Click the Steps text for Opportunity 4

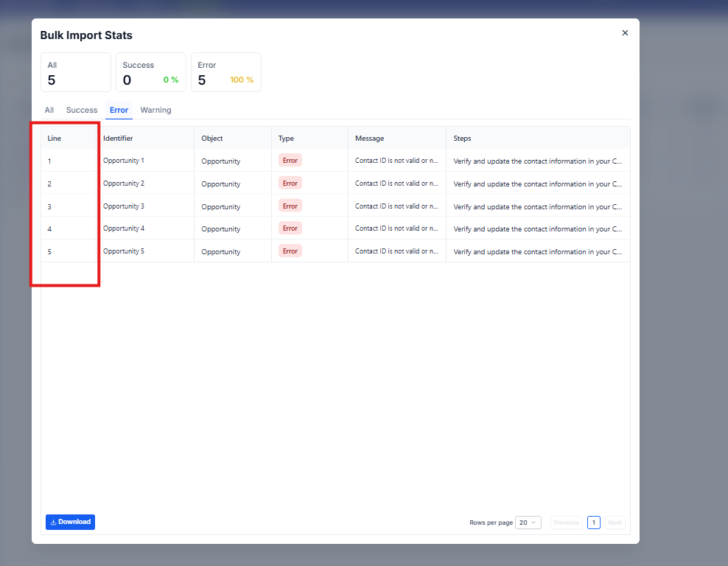click(x=538, y=229)
